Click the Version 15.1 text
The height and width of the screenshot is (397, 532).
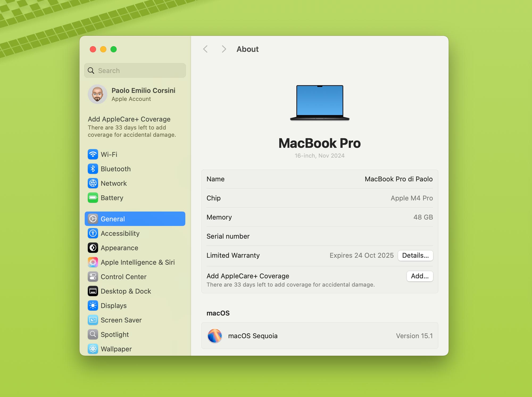[414, 336]
